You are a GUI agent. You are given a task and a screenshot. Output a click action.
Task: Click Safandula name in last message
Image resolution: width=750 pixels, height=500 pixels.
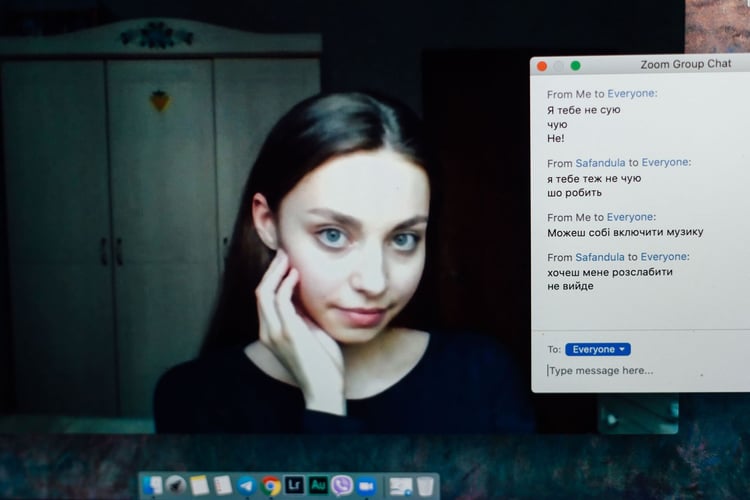pyautogui.click(x=600, y=257)
